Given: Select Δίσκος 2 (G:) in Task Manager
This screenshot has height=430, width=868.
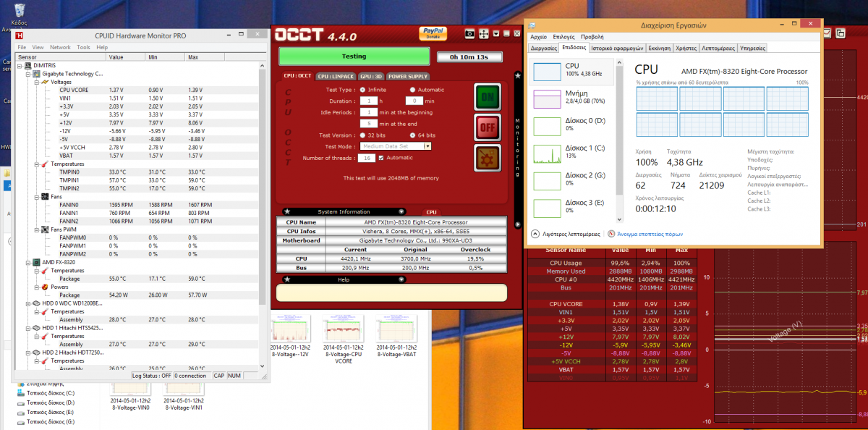Looking at the screenshot, I should pos(573,180).
